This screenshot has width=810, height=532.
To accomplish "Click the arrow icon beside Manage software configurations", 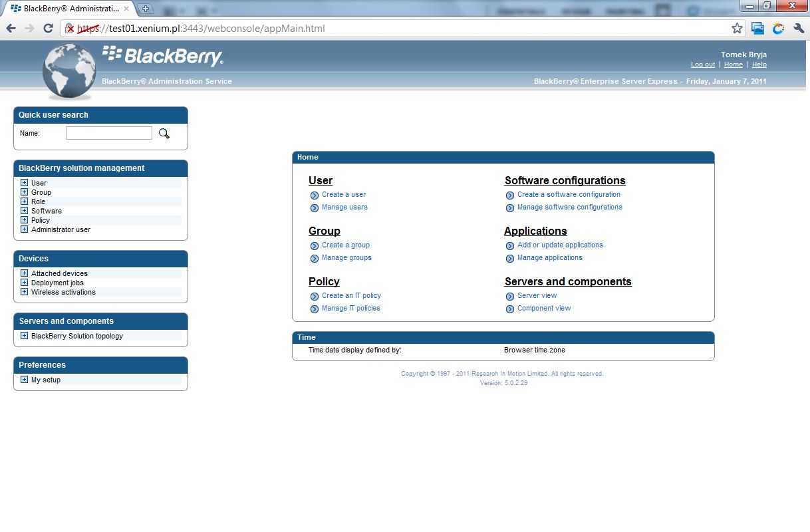I will [x=510, y=207].
